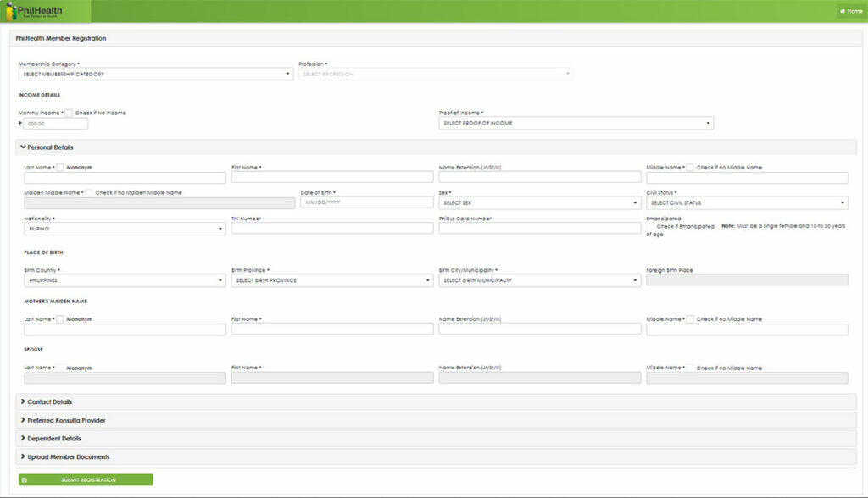Click the Date of Birth field

(x=366, y=203)
